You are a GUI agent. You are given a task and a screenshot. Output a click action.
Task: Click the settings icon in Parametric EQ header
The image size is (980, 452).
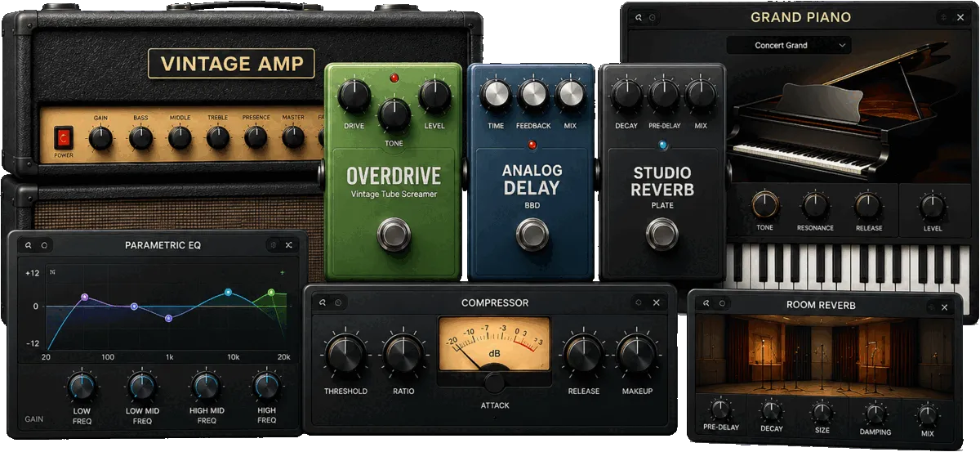(x=273, y=245)
